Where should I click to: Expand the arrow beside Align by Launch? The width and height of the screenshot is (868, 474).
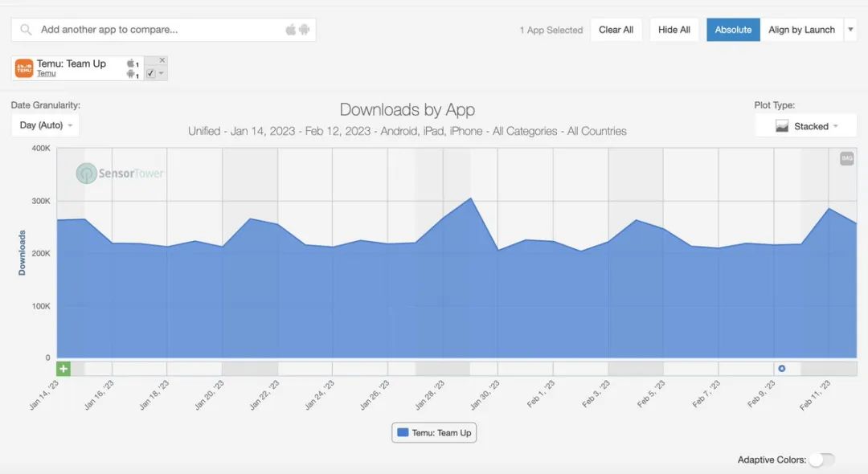pyautogui.click(x=850, y=29)
